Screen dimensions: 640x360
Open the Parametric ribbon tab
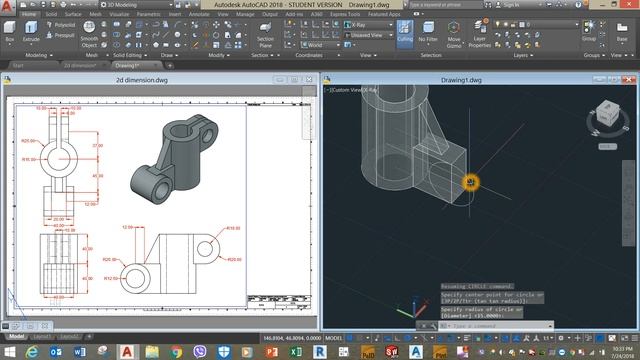point(149,14)
